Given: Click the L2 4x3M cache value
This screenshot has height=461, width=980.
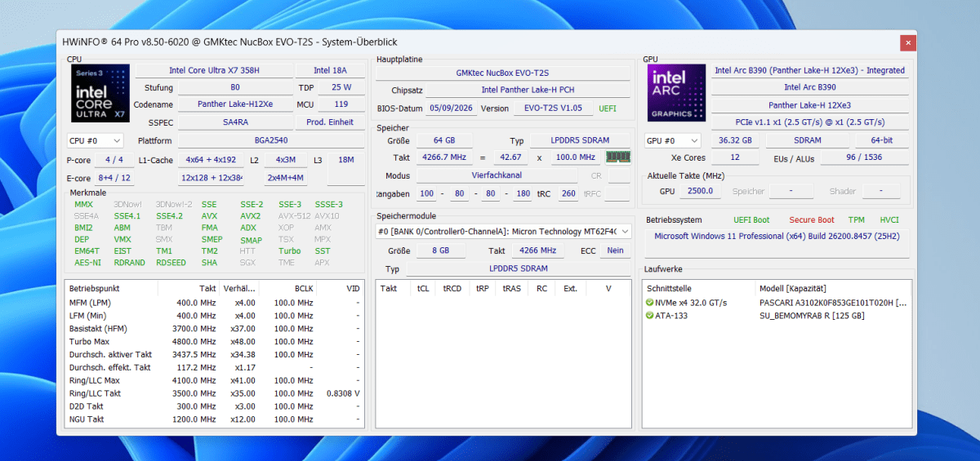Looking at the screenshot, I should [285, 160].
